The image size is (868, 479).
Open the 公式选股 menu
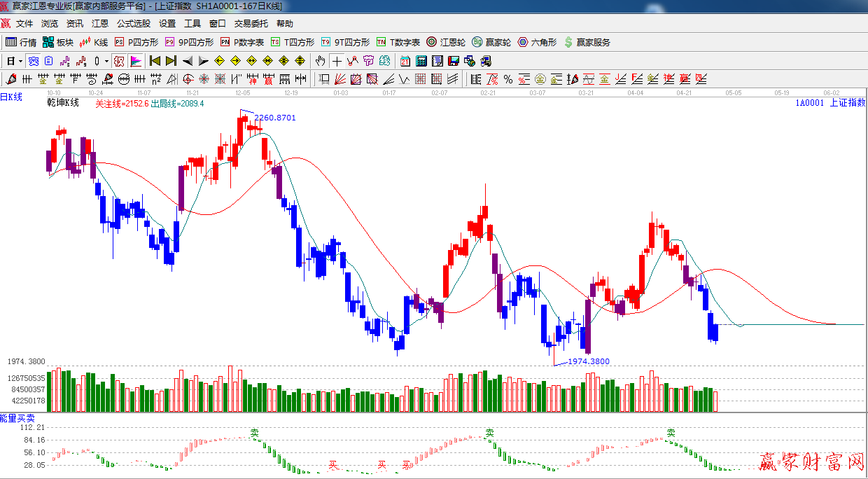tap(133, 24)
